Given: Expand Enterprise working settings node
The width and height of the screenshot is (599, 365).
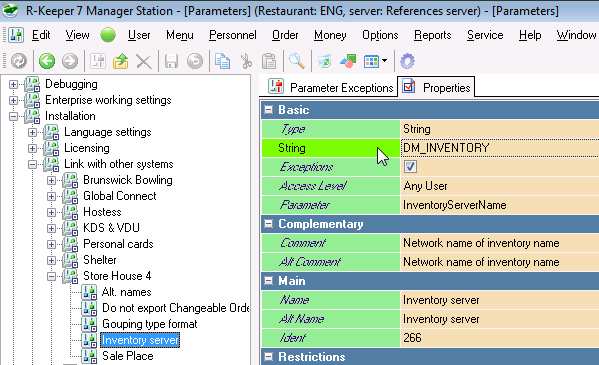Looking at the screenshot, I should pos(13,100).
